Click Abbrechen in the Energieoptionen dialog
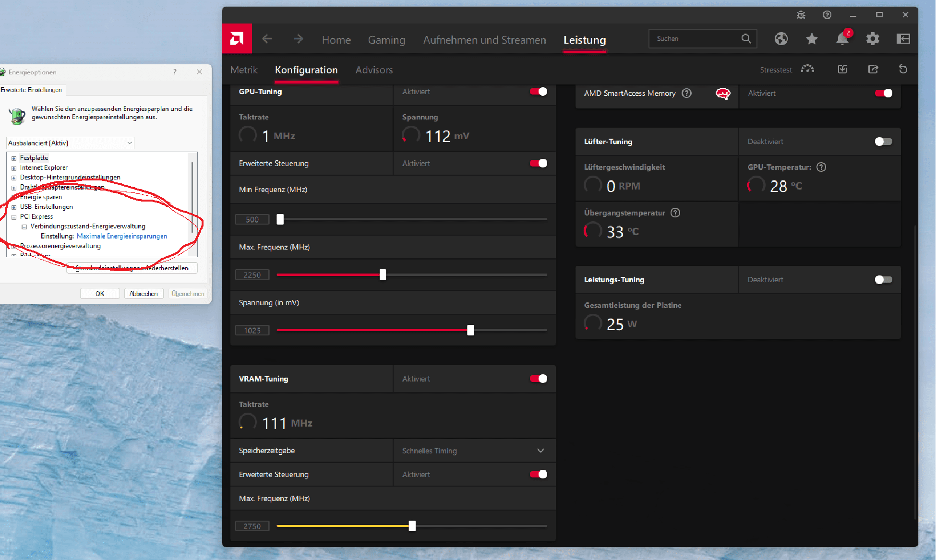Image resolution: width=936 pixels, height=560 pixels. click(144, 294)
